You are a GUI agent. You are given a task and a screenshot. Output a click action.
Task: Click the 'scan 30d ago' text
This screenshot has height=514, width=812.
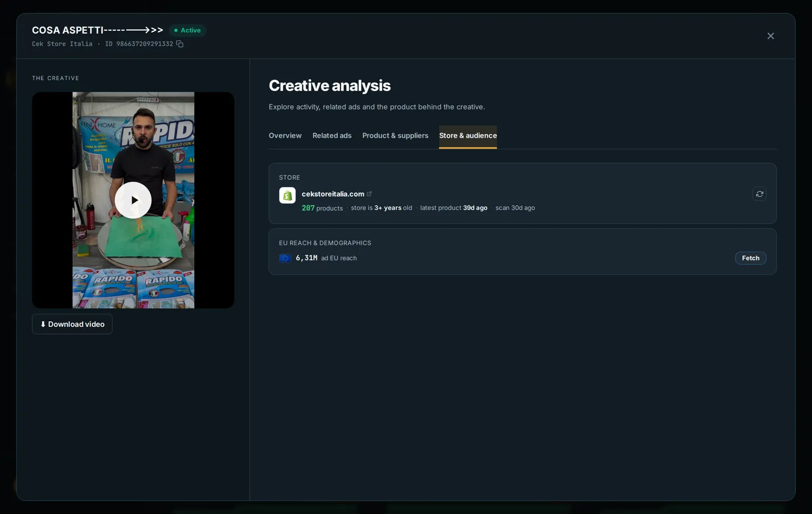pos(515,208)
